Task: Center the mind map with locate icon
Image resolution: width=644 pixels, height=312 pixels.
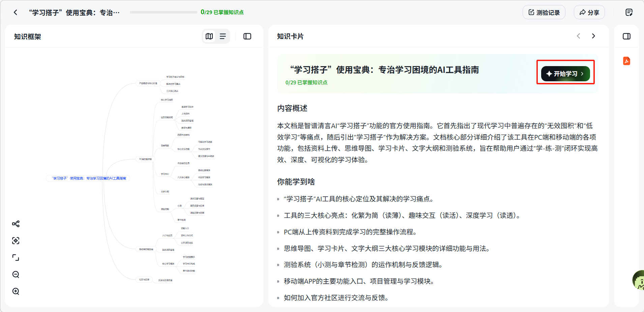Action: coord(16,241)
